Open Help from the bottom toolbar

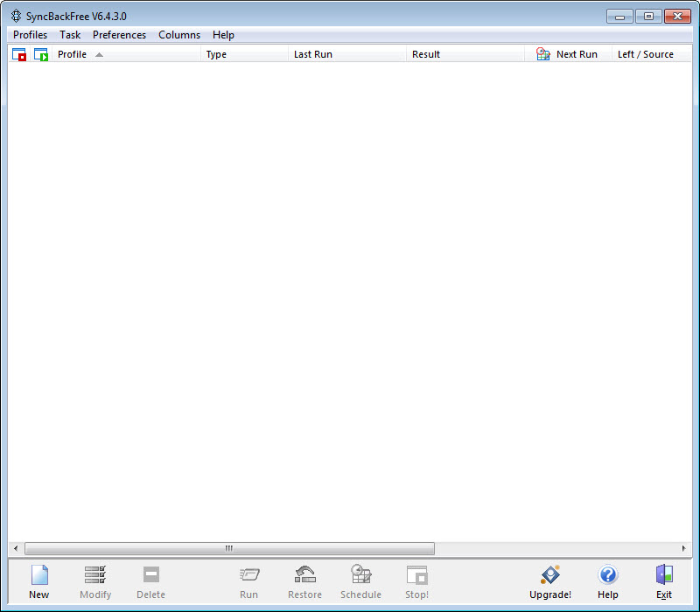pyautogui.click(x=608, y=575)
